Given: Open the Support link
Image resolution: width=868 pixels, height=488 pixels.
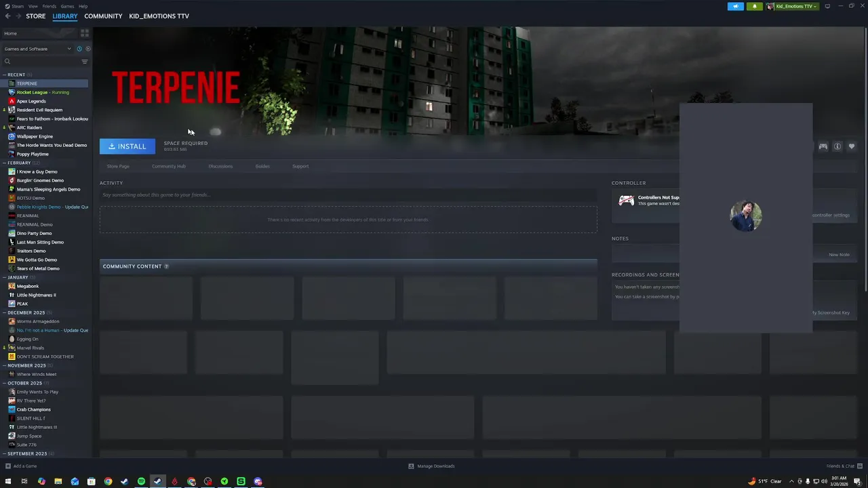Looking at the screenshot, I should coord(300,166).
